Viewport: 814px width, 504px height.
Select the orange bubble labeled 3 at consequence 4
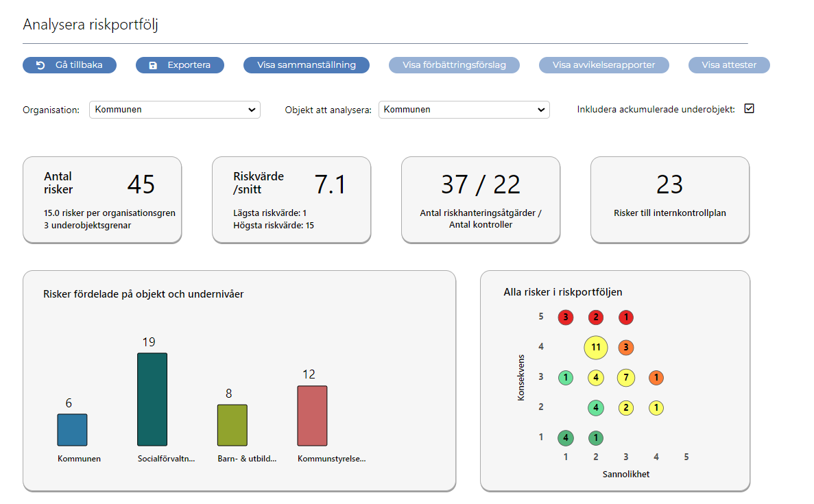tap(626, 348)
